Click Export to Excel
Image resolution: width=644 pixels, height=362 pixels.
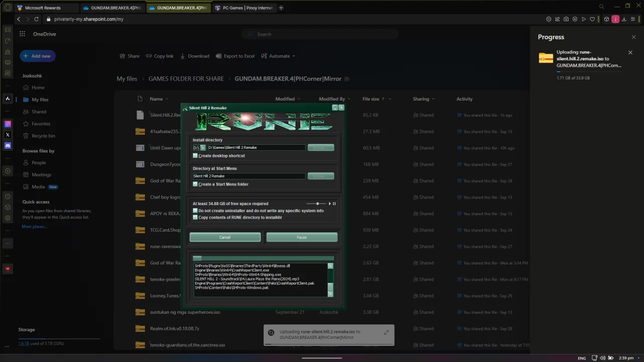point(235,56)
